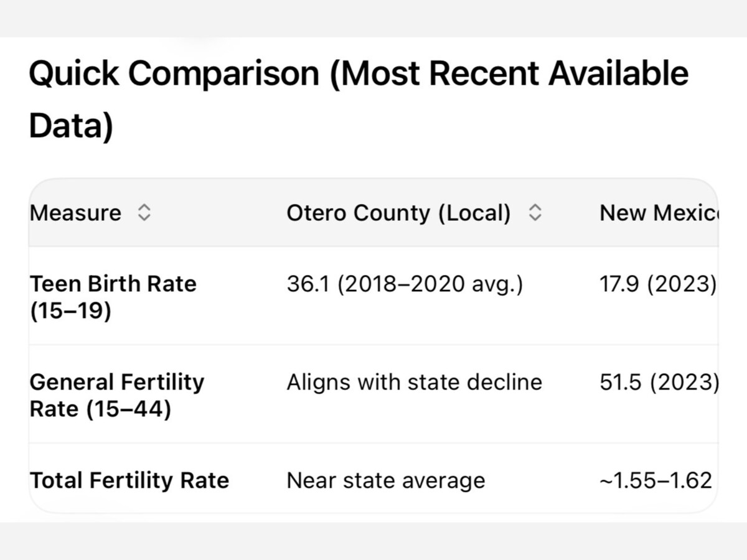Click the (2018–2020 avg.) period text
Screen dimensions: 747x560
click(428, 284)
